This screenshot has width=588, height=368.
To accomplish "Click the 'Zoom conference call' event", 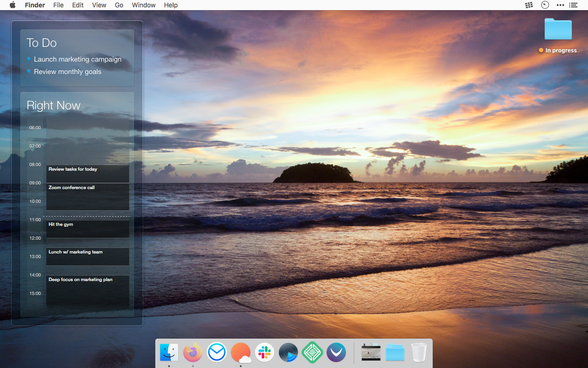I will pos(87,197).
